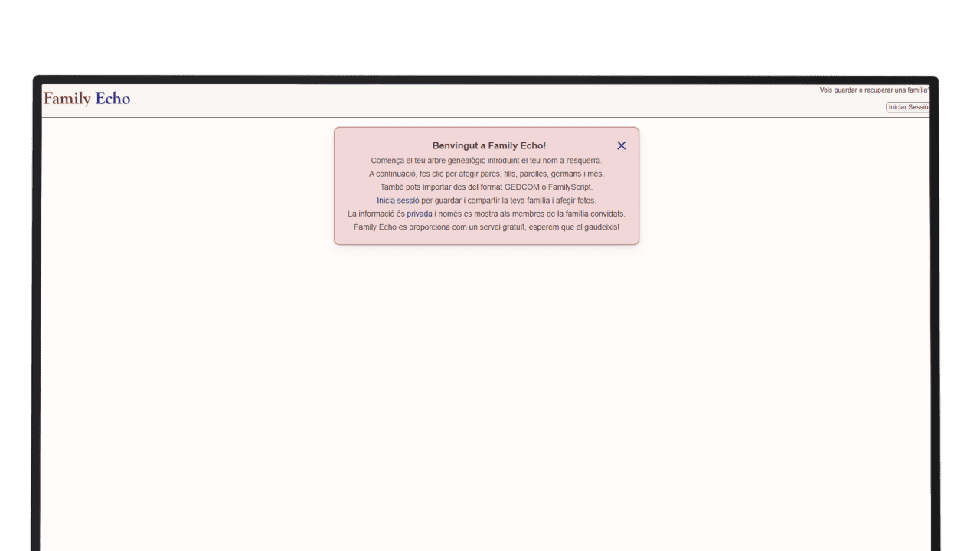Open the Inicia sessió link in welcome message
This screenshot has height=551, width=980.
[397, 201]
